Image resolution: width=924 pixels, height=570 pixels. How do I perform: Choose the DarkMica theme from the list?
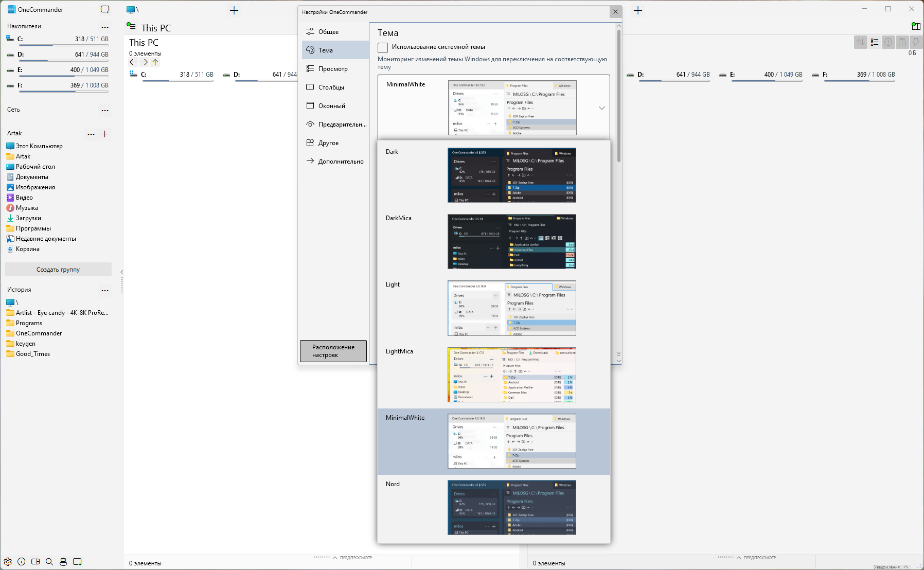click(x=493, y=241)
